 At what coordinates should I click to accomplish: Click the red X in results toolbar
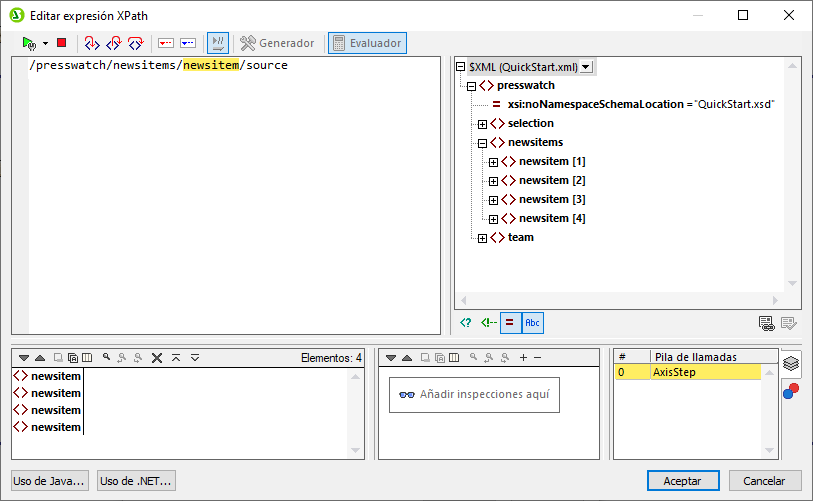[x=157, y=357]
